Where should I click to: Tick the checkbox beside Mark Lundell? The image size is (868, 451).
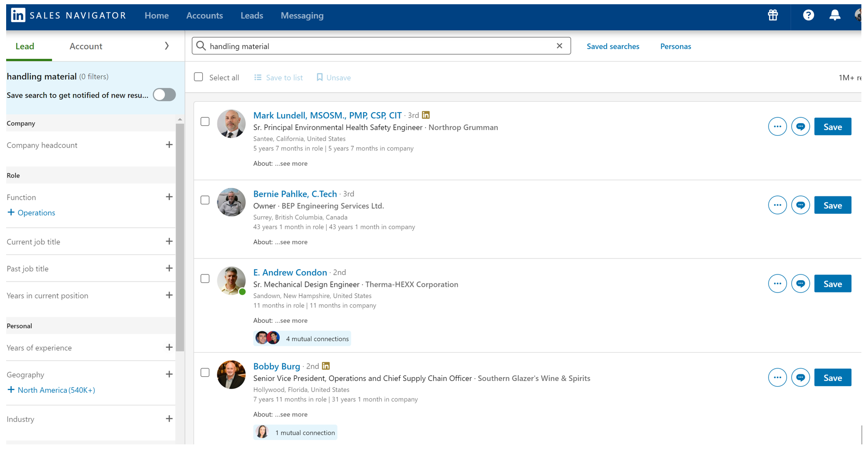pos(205,122)
